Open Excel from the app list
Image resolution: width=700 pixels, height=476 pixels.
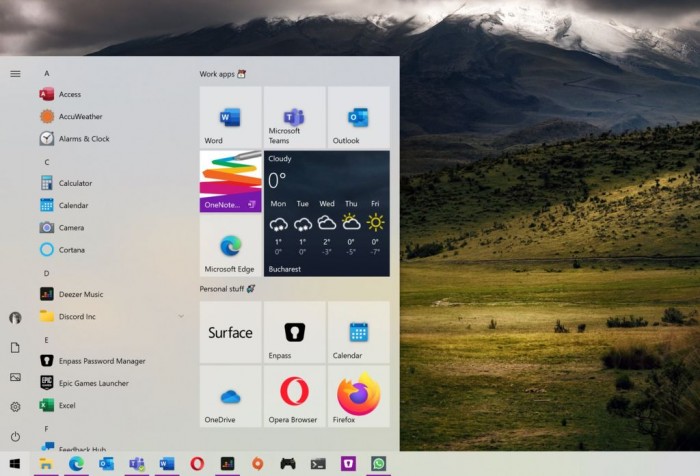112,405
